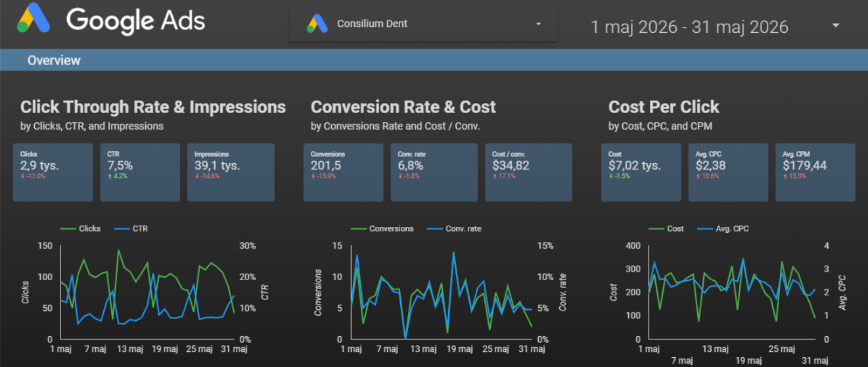Expand the date range dropdown arrow

click(836, 26)
